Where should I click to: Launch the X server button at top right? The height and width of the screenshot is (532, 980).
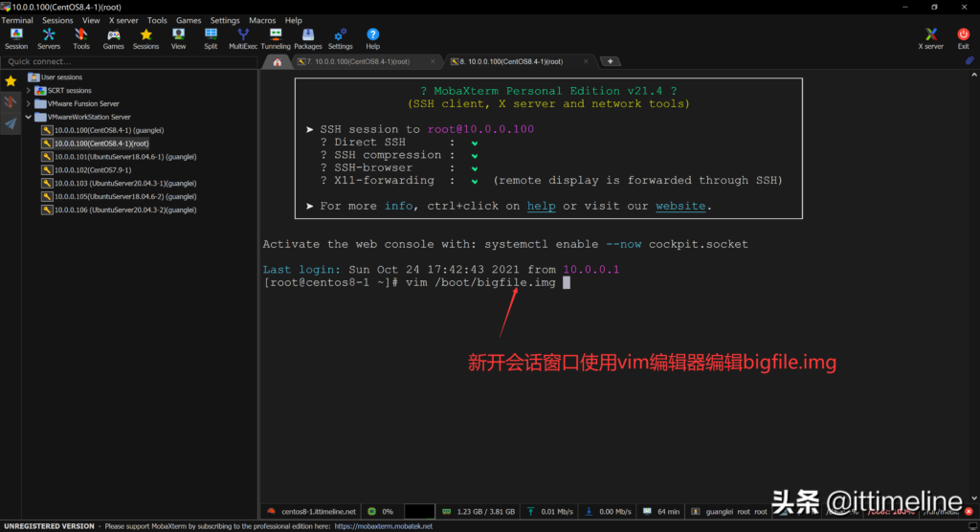click(x=930, y=38)
